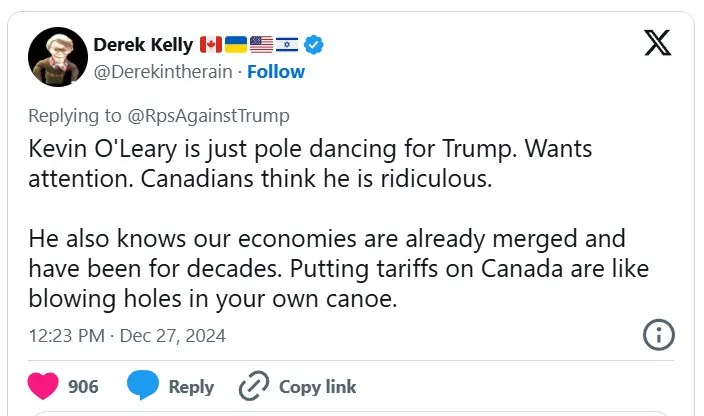Like the tweet with the heart icon
The width and height of the screenshot is (704, 416).
pos(41,386)
